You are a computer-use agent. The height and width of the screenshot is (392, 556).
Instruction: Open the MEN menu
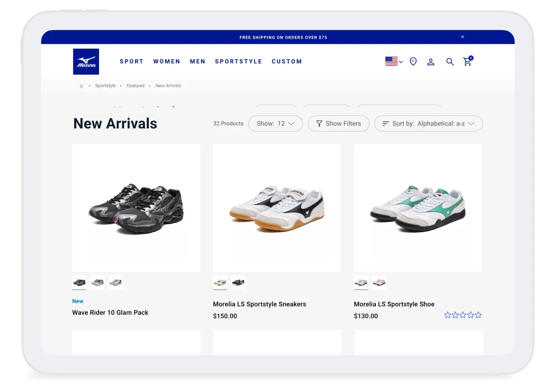point(198,62)
